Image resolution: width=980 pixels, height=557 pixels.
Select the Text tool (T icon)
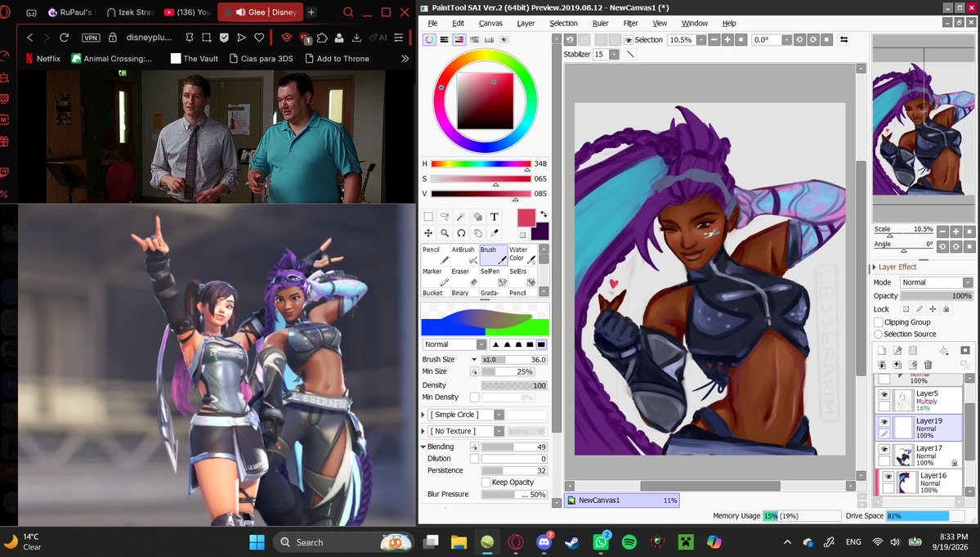click(x=494, y=217)
